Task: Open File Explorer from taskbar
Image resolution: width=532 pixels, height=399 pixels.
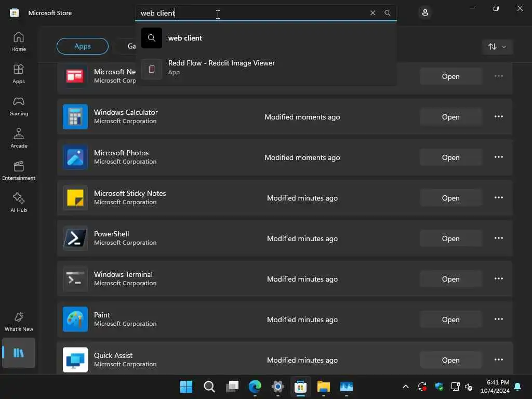Action: point(323,387)
